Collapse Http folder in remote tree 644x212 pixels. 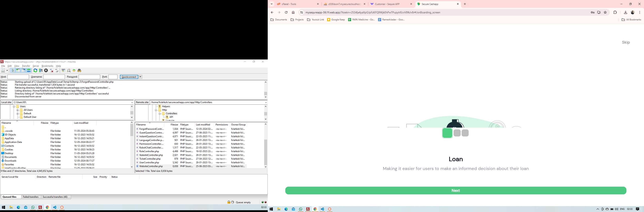(156, 110)
